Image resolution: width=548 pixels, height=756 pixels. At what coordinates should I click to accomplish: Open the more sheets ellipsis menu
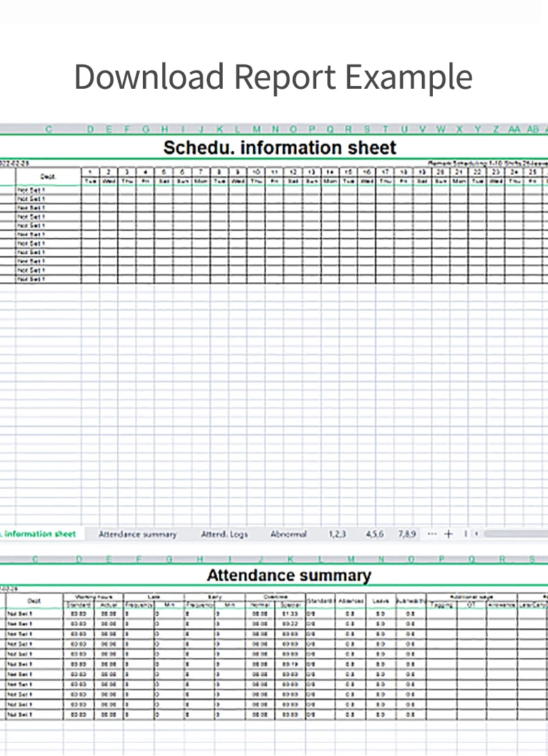coord(433,534)
